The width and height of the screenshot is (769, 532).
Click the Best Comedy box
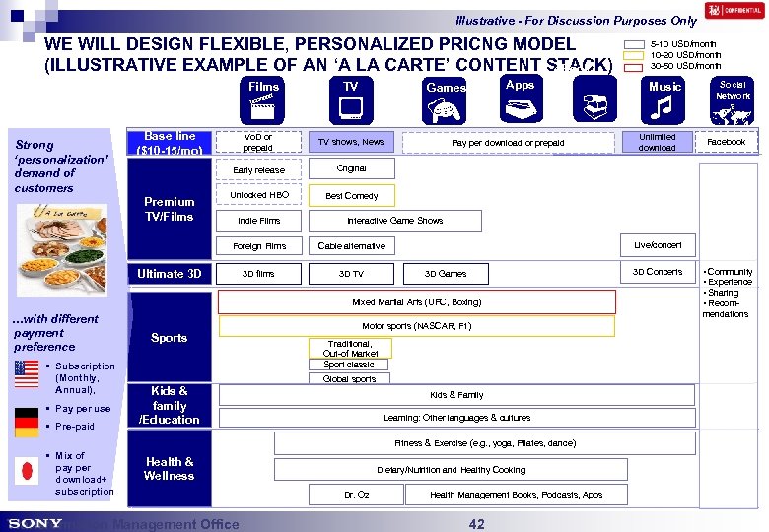click(x=352, y=195)
